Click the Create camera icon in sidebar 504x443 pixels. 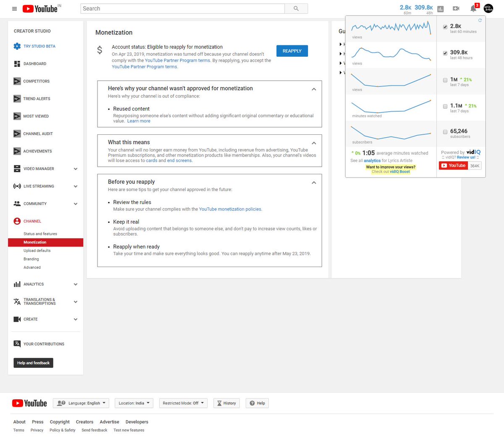point(17,319)
